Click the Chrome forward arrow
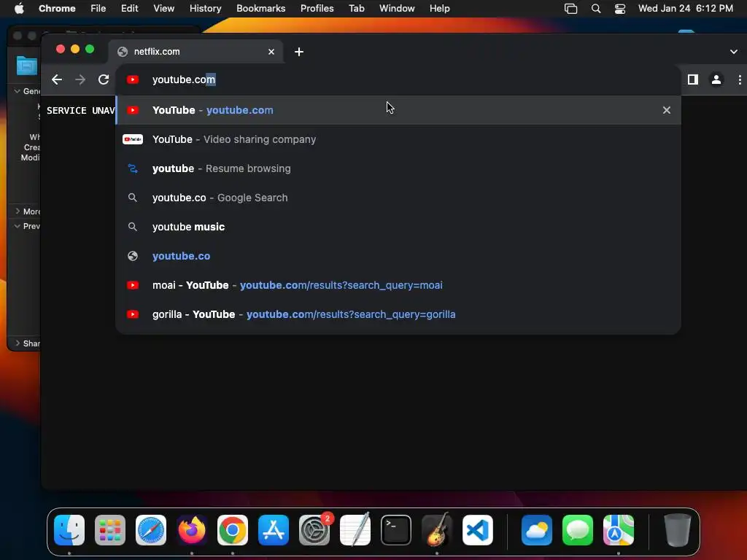This screenshot has width=747, height=560. (x=80, y=79)
